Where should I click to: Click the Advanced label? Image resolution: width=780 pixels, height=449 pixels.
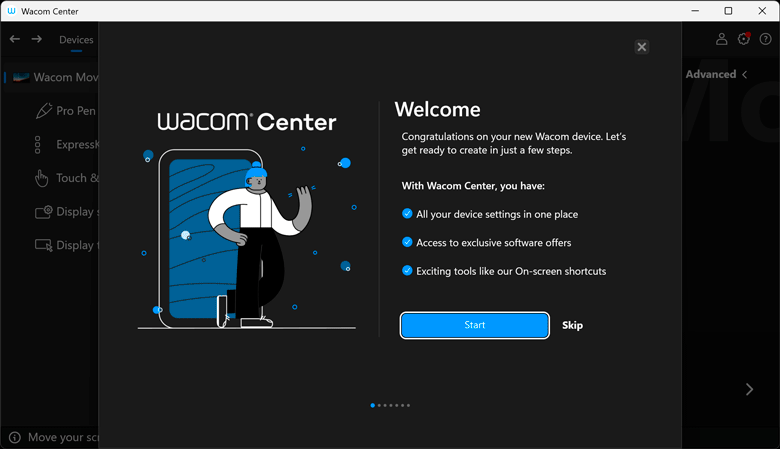click(710, 75)
